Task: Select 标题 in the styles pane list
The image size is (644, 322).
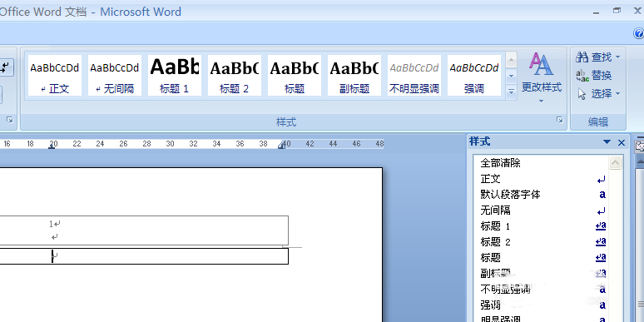Action: tap(541, 258)
